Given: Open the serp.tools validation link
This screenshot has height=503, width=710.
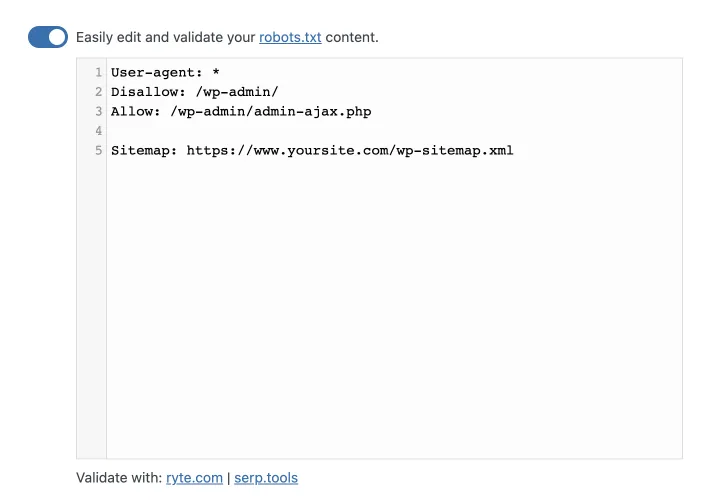Looking at the screenshot, I should pyautogui.click(x=266, y=478).
